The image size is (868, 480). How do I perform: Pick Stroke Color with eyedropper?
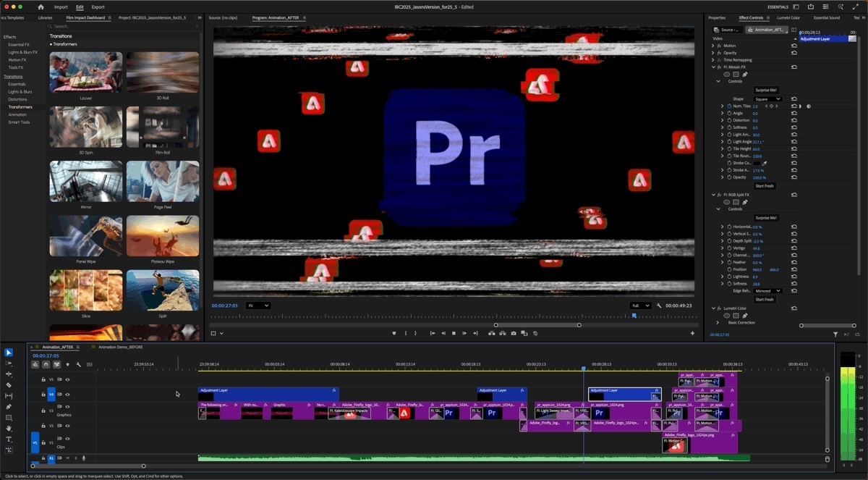point(764,164)
